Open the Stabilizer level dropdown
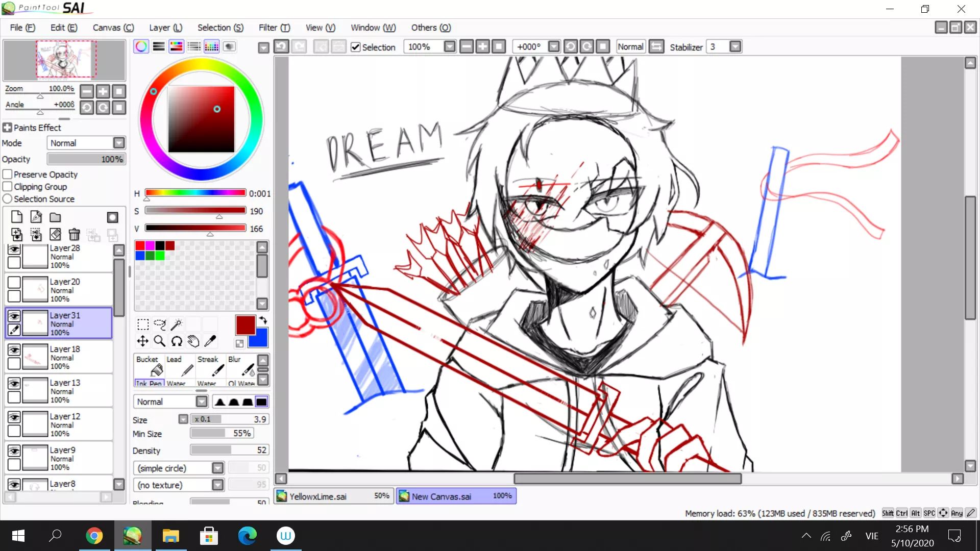The image size is (980, 551). click(x=735, y=47)
